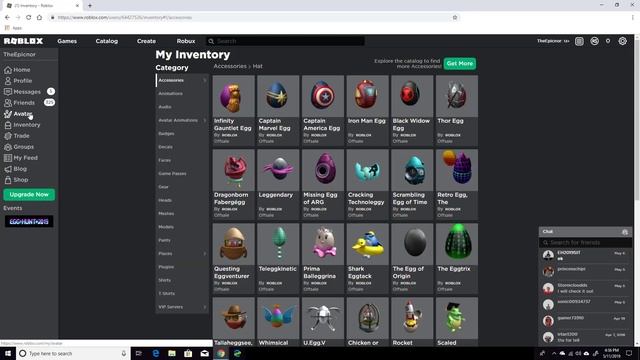Open Windows Action Center notifications icon
640x360 pixels.
click(x=629, y=353)
